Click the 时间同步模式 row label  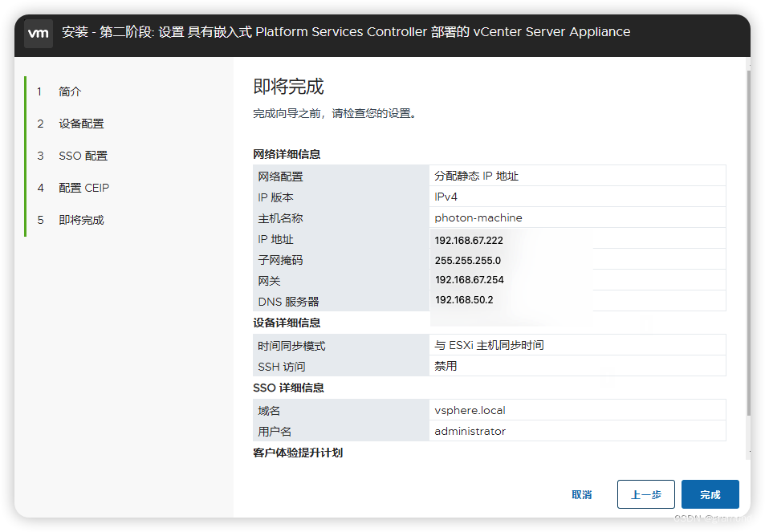point(291,346)
